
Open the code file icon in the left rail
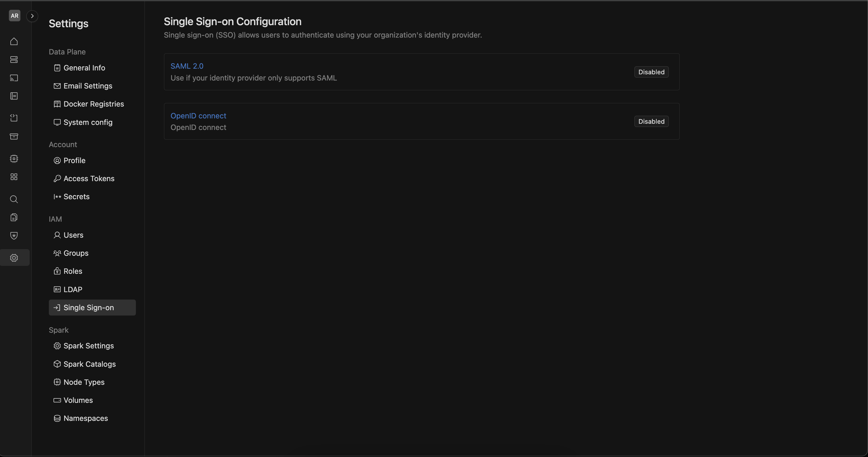[x=14, y=118]
